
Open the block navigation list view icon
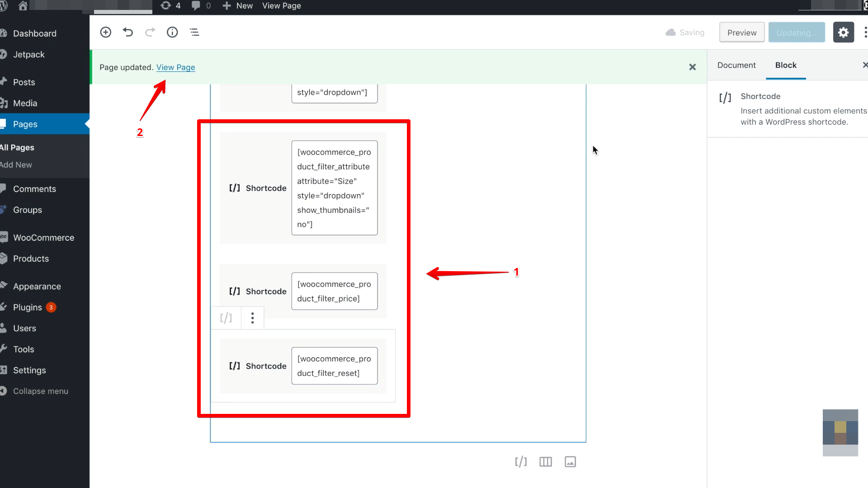[194, 32]
